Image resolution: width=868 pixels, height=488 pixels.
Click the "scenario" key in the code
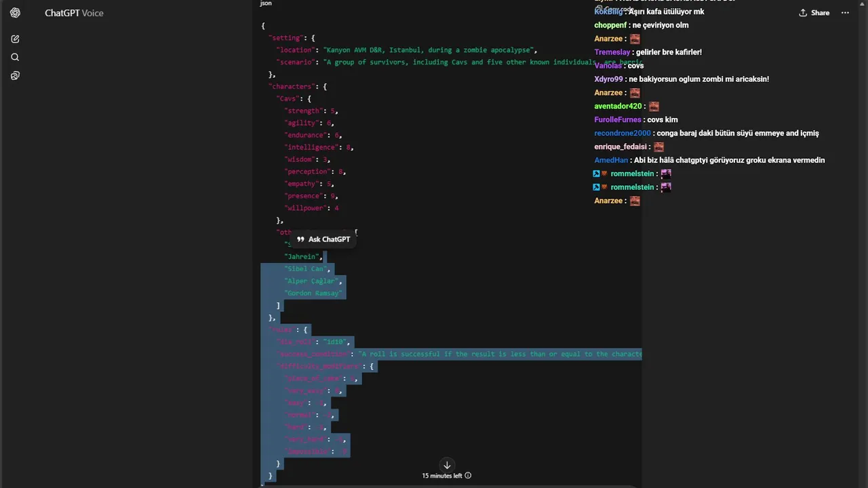296,62
